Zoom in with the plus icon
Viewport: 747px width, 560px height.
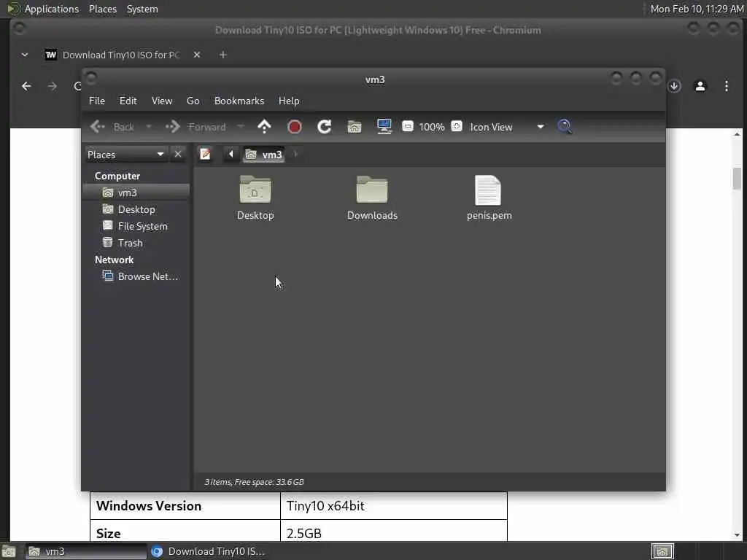pyautogui.click(x=457, y=126)
